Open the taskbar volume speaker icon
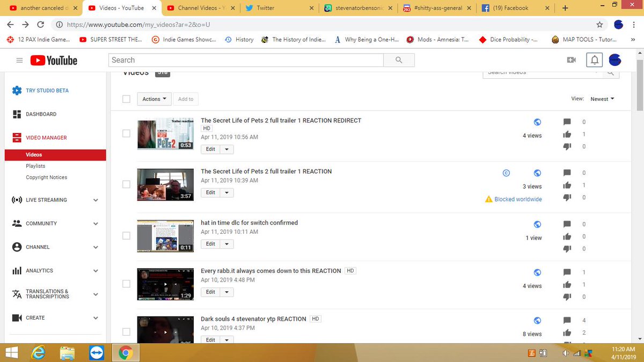Screen dimensions: 644x362 click(566, 353)
